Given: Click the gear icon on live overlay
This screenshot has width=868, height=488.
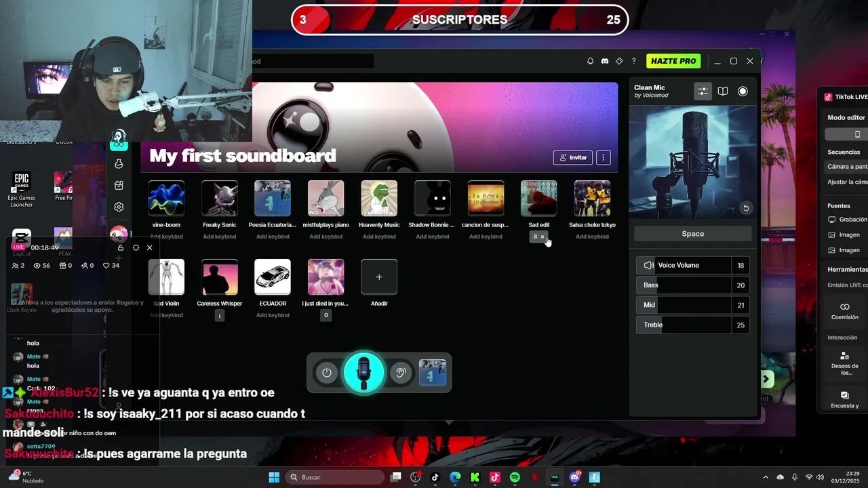Looking at the screenshot, I should tap(136, 247).
